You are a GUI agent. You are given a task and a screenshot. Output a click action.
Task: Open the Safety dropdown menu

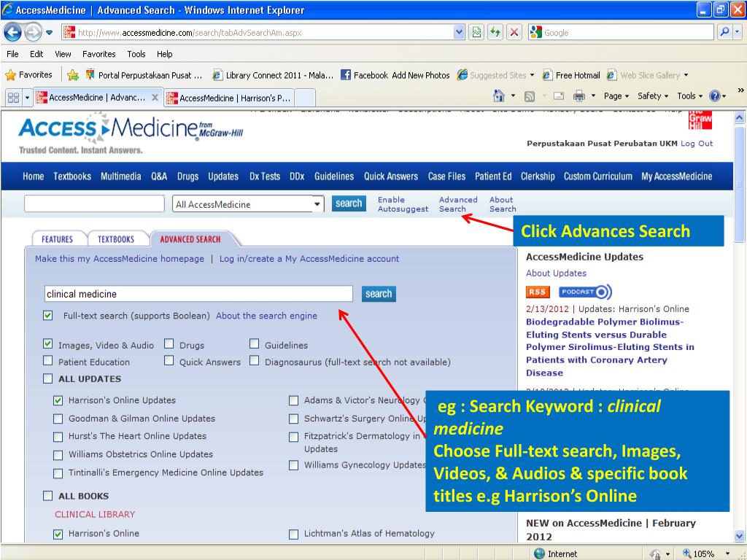[653, 96]
